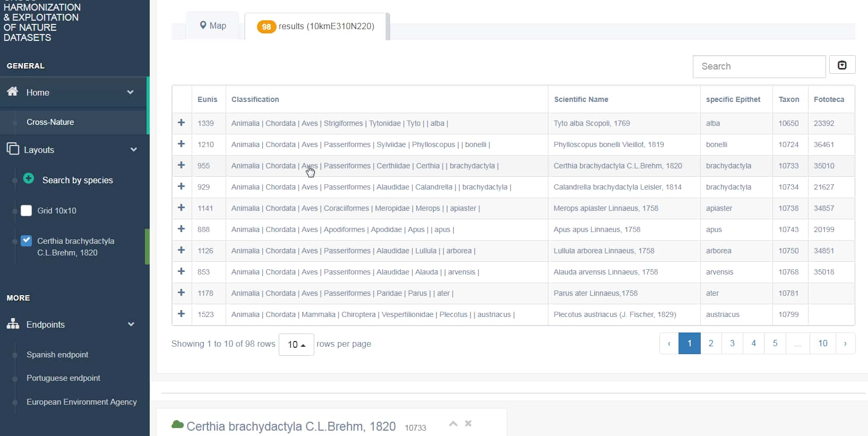Click Lullula arborea Linnaeus, 1758 cell
This screenshot has width=868, height=436.
click(624, 251)
